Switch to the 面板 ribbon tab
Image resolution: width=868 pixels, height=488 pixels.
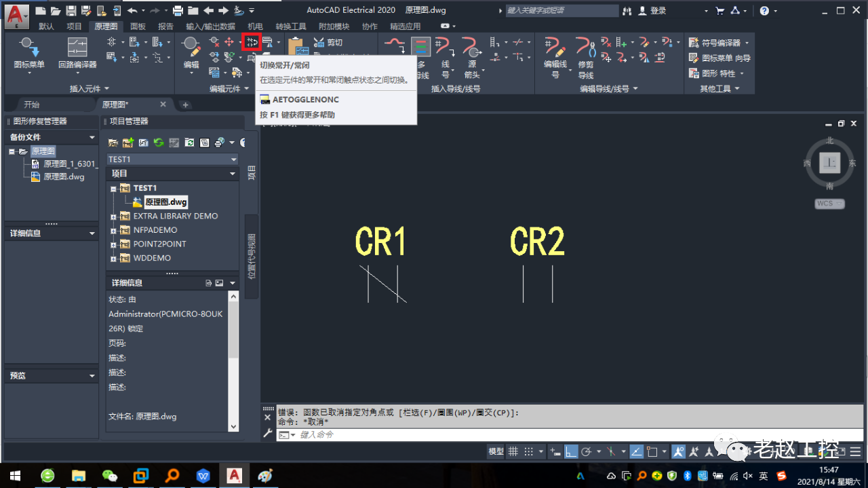point(138,26)
